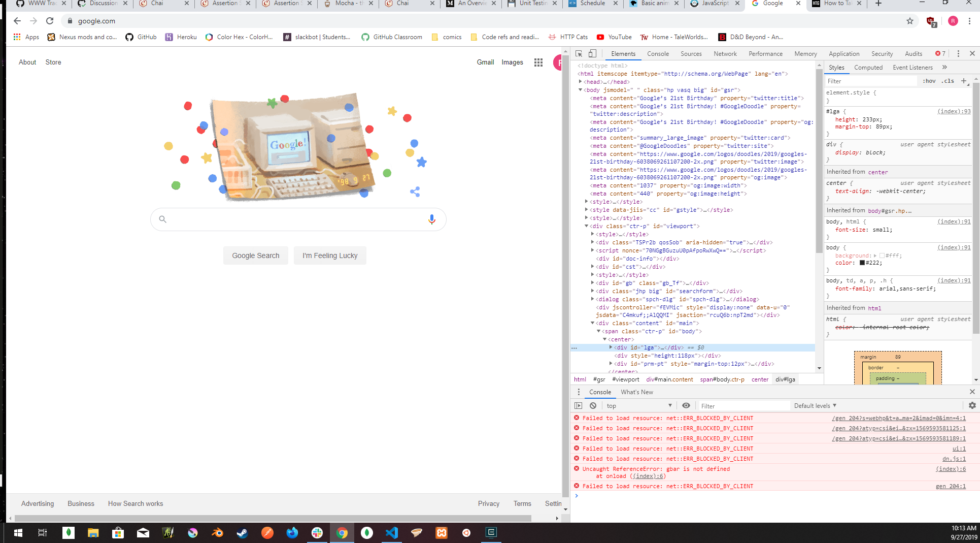Show more Styles sidebar tabs chevron
The image size is (980, 543).
pos(944,68)
